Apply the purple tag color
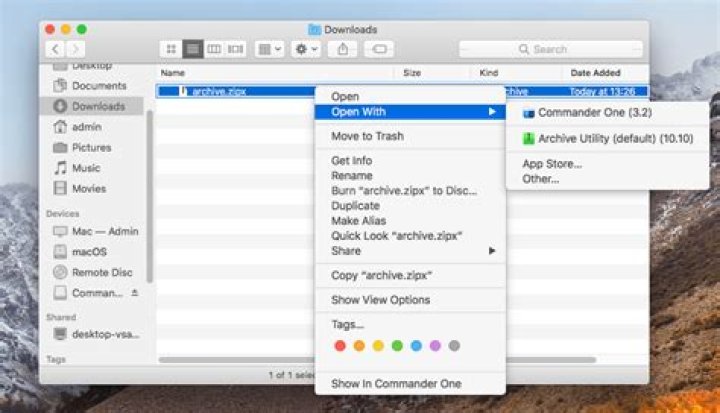The width and height of the screenshot is (720, 413). pos(435,346)
